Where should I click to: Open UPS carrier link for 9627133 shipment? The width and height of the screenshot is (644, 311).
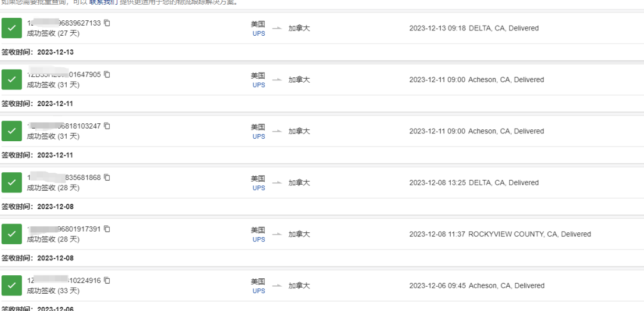[x=259, y=34]
